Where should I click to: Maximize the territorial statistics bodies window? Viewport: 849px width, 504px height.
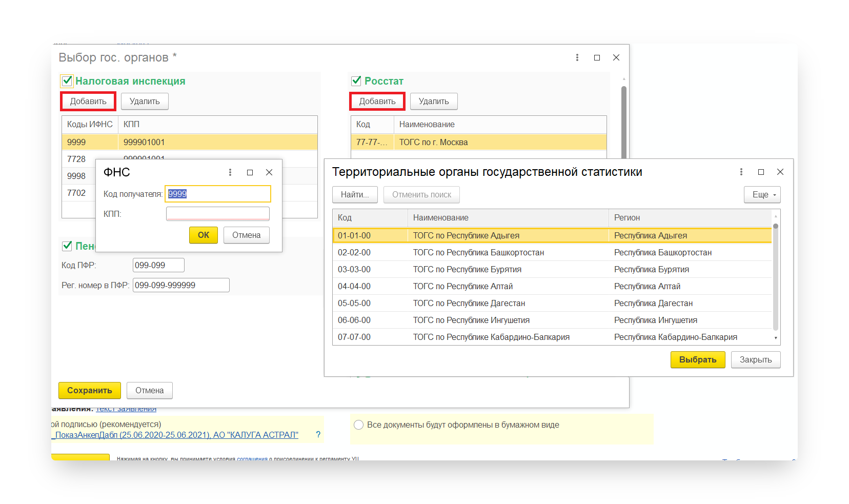761,172
